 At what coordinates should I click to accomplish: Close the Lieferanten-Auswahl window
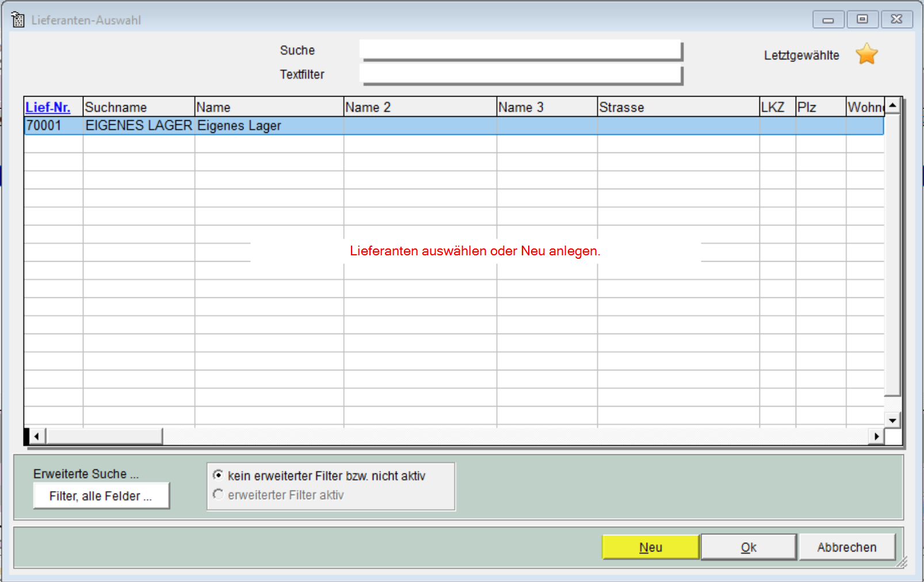point(896,20)
